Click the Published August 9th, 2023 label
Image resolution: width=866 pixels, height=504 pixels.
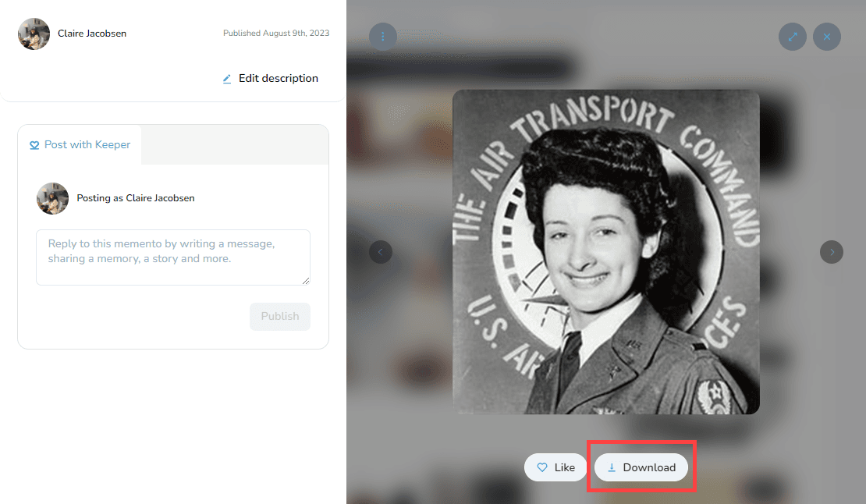point(276,33)
